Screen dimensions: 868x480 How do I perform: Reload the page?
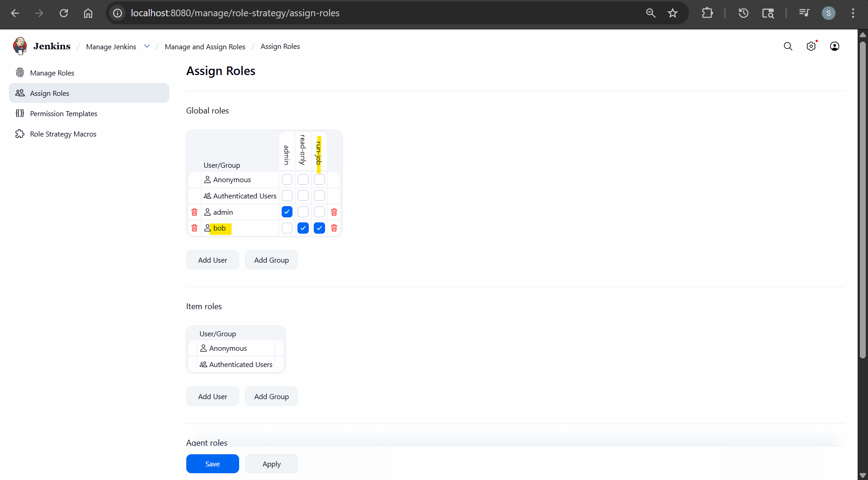pyautogui.click(x=64, y=13)
